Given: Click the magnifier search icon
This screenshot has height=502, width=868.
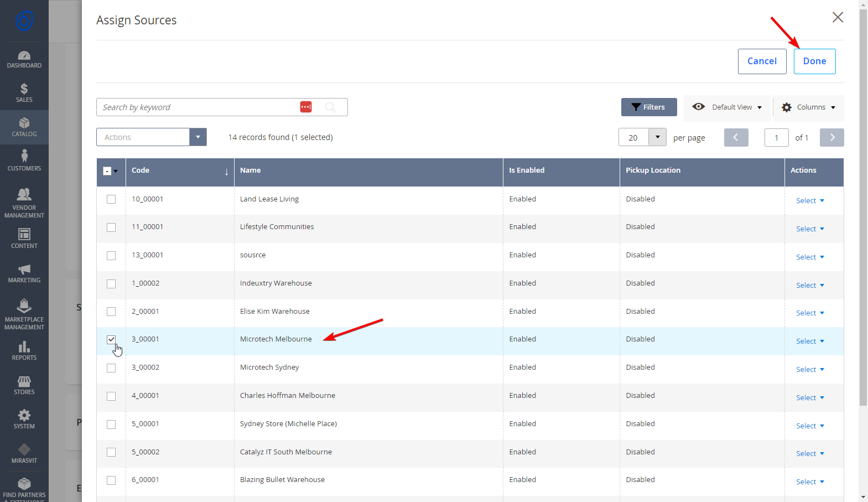Looking at the screenshot, I should pos(331,107).
